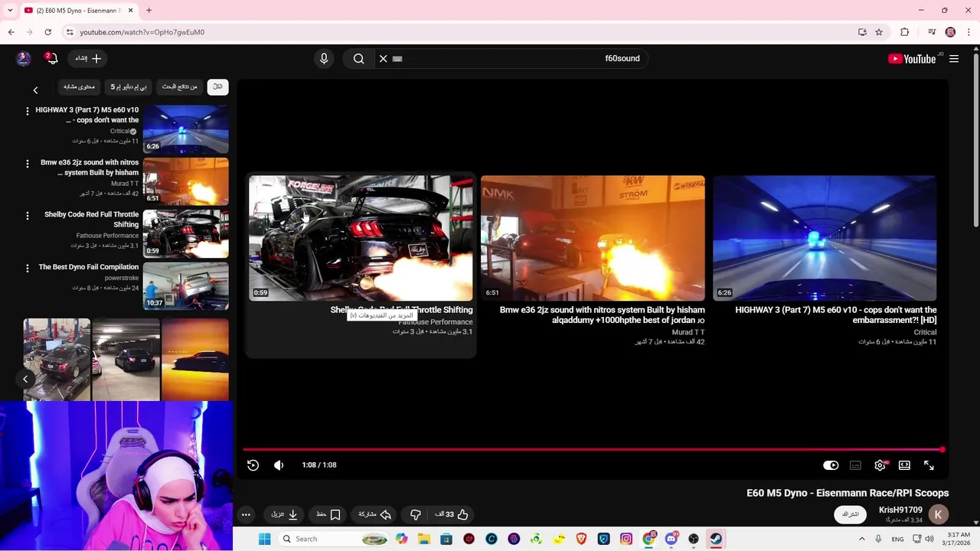
Task: Select the 'من نتائج البحث' chip
Action: (180, 86)
